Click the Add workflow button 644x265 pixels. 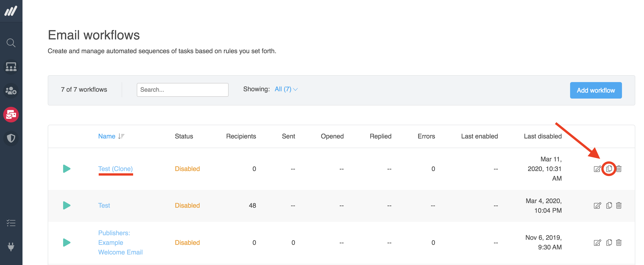[x=596, y=90]
